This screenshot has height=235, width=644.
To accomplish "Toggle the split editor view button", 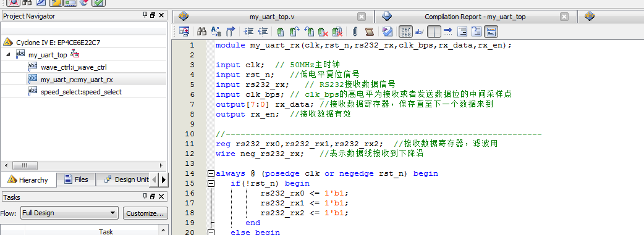I will pos(434,31).
